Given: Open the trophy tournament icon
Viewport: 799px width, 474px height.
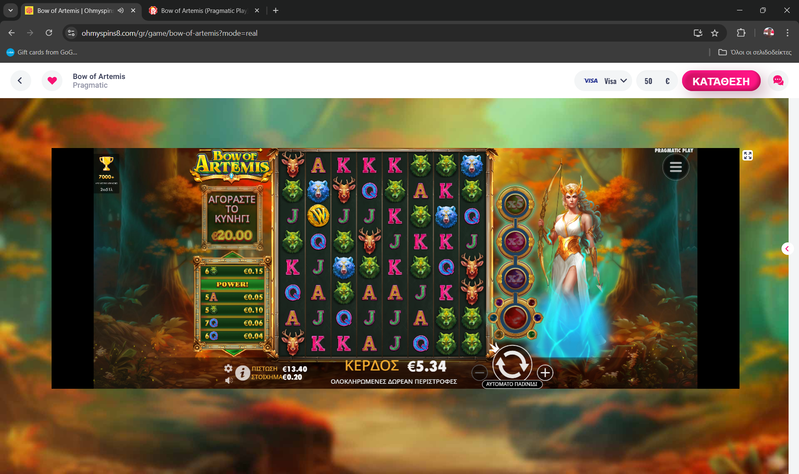Looking at the screenshot, I should click(106, 164).
